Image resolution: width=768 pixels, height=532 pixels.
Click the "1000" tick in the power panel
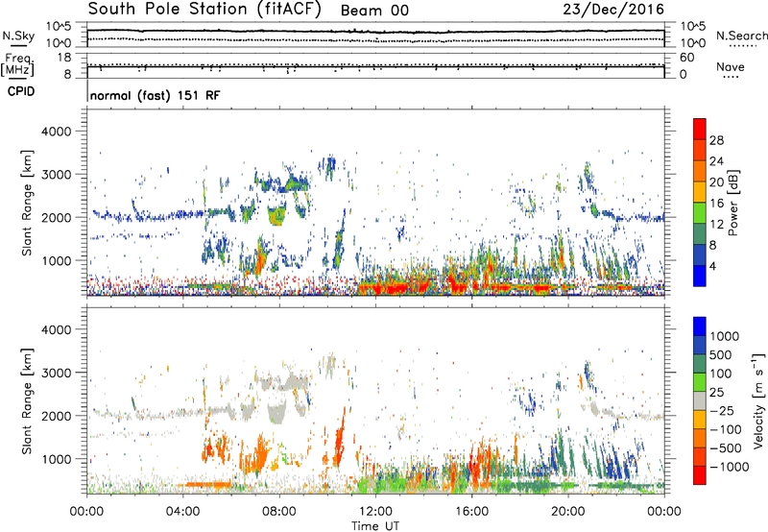pos(56,260)
